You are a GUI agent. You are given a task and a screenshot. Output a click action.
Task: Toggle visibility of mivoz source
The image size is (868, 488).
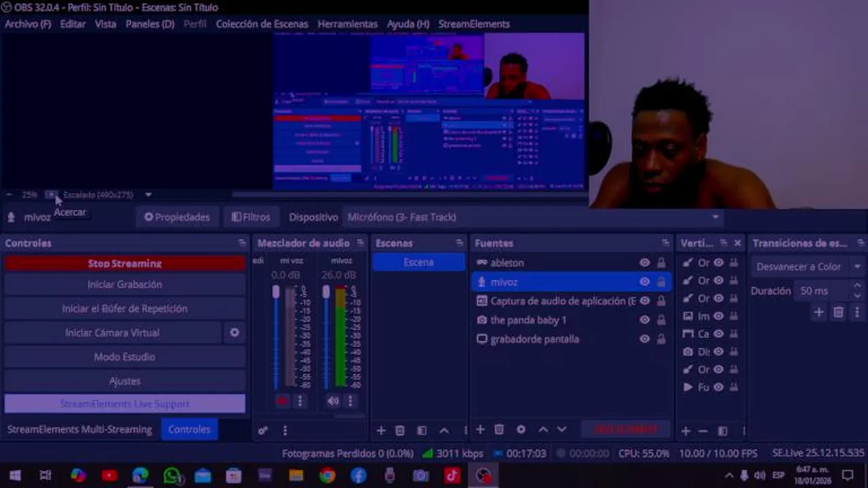(x=644, y=282)
